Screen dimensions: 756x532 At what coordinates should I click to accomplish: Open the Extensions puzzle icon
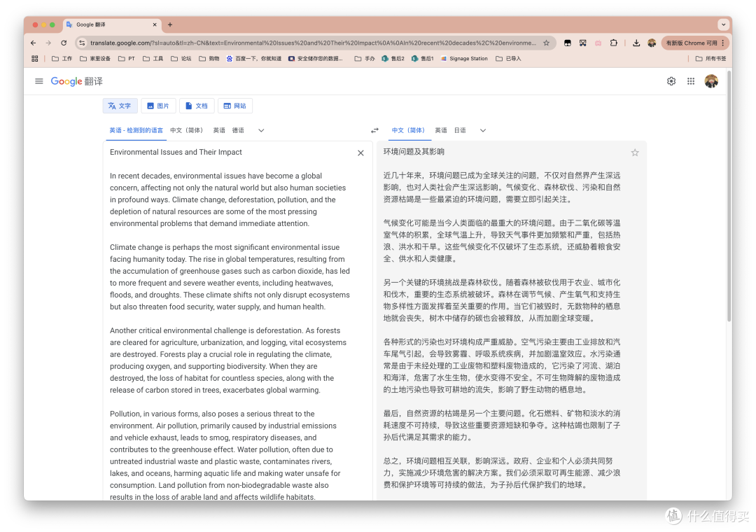tap(613, 43)
